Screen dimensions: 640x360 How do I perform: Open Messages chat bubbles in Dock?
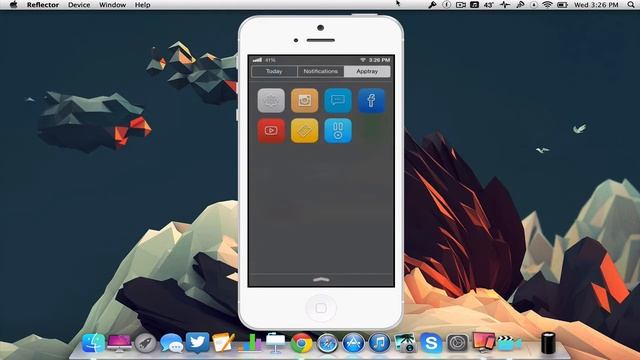point(171,343)
